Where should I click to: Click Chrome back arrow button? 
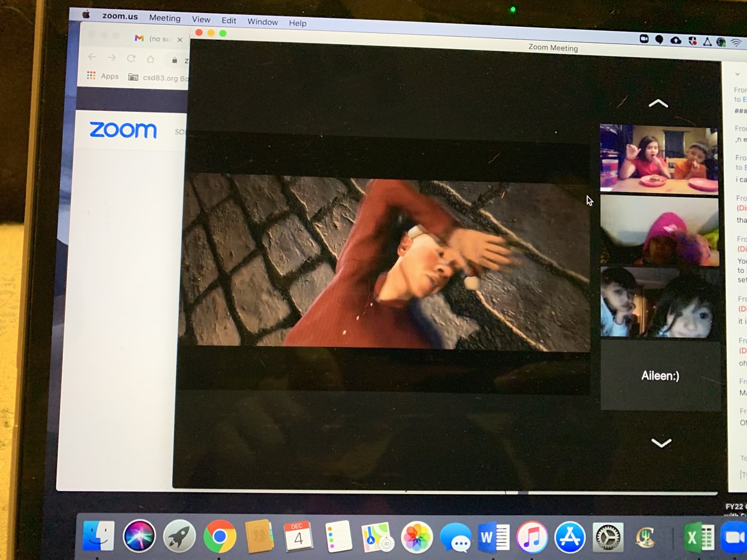(x=92, y=57)
